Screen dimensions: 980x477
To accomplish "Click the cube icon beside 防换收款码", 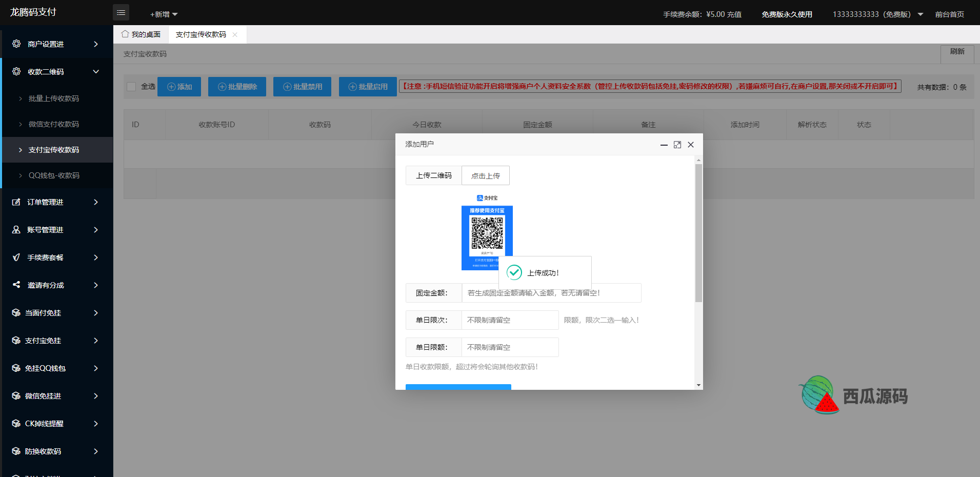I will click(16, 451).
